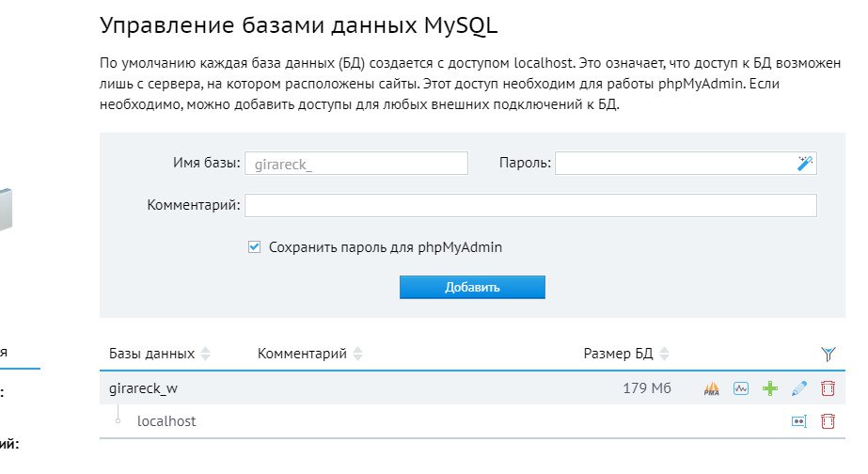Click the "Добавить" button
Screen dimensions: 868x474
[472, 287]
